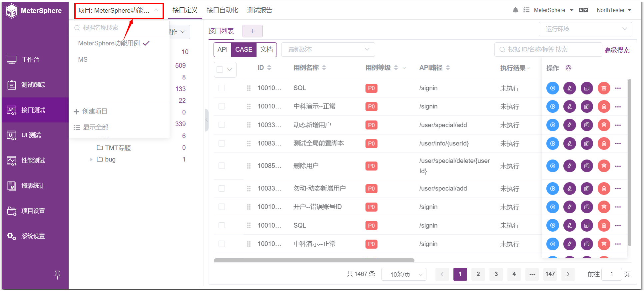The image size is (644, 292).
Task: Open UI 测试 in sidebar
Action: [x=35, y=135]
